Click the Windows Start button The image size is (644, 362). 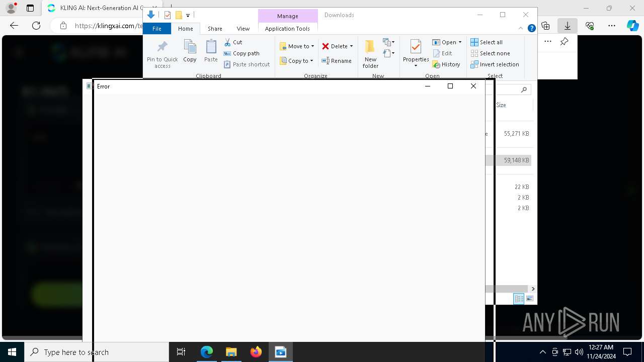tap(12, 352)
